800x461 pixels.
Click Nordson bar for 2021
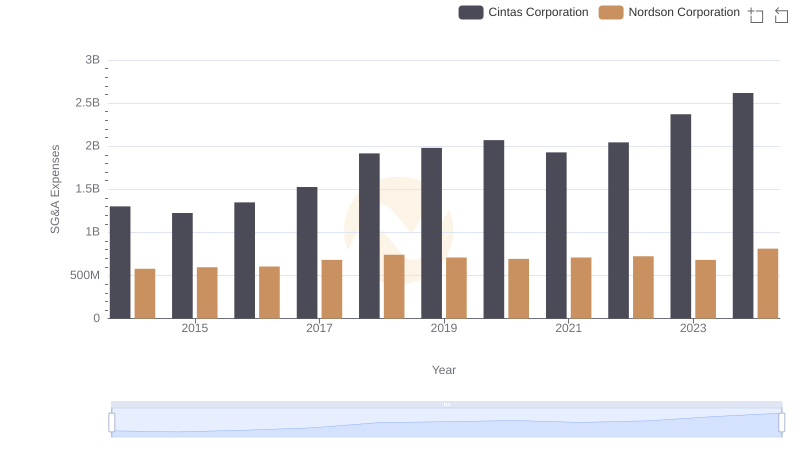581,288
